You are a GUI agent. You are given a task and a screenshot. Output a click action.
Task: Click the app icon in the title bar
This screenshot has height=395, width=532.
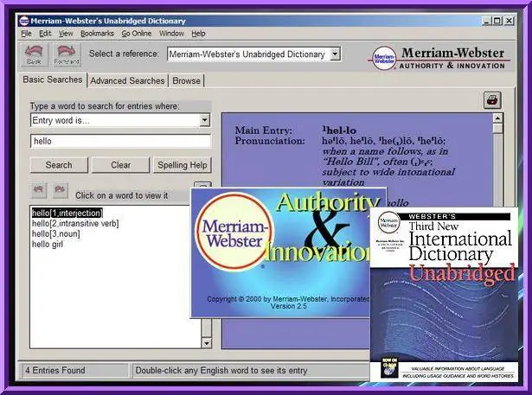tap(23, 21)
